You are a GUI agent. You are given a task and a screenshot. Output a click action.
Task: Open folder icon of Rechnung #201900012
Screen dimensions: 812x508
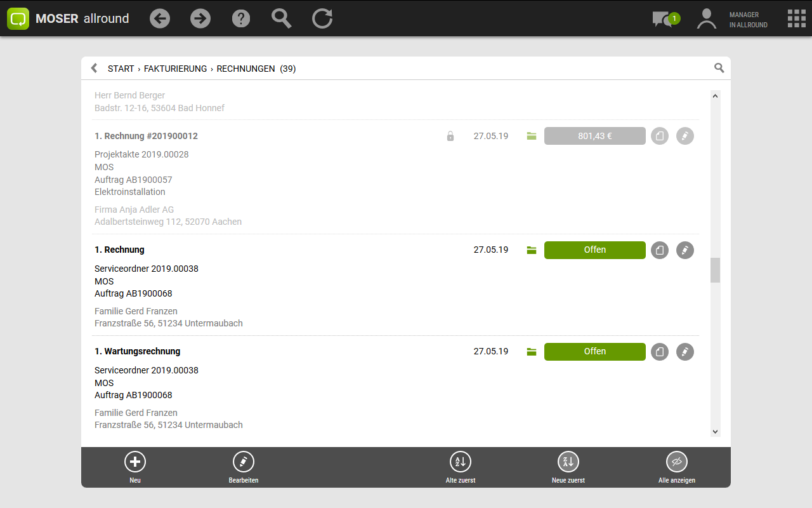(x=532, y=136)
